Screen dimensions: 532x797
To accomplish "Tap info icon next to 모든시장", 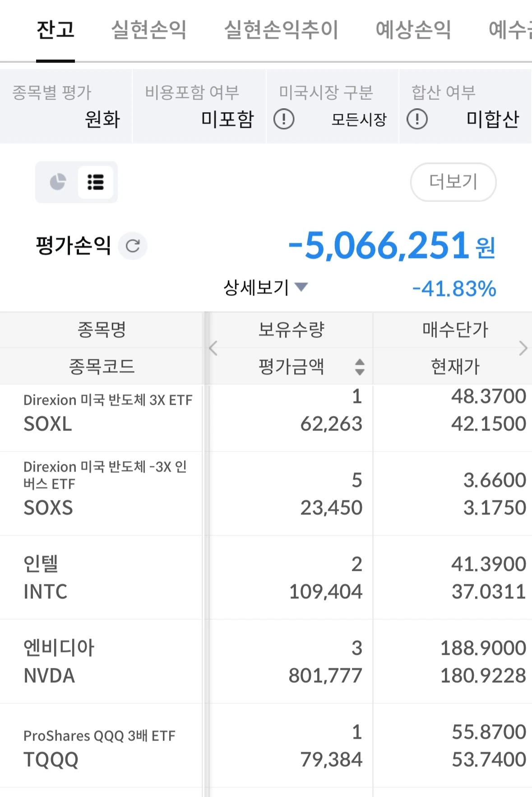I will click(284, 120).
